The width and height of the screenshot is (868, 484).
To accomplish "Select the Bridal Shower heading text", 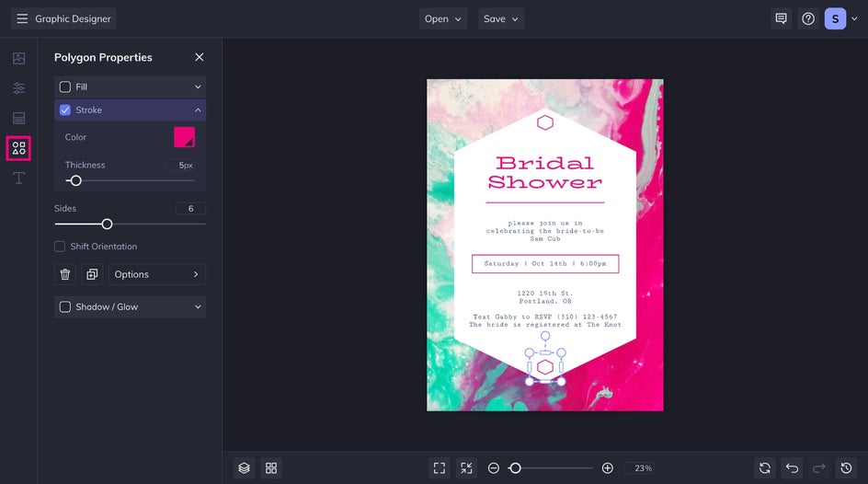I will pyautogui.click(x=544, y=172).
